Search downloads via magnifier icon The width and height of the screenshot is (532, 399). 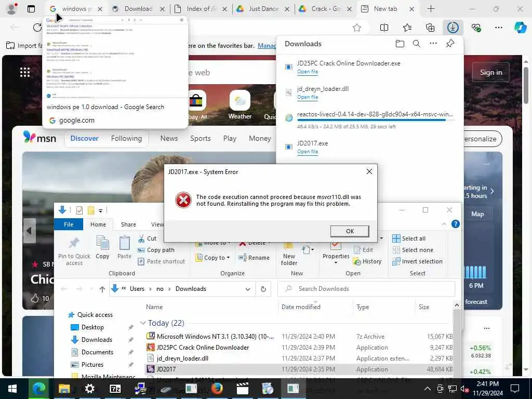[x=416, y=44]
